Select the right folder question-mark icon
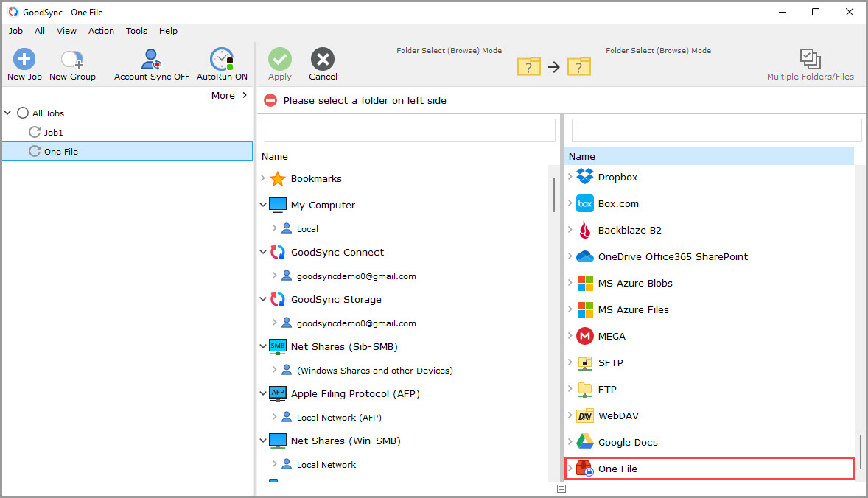 click(x=579, y=66)
